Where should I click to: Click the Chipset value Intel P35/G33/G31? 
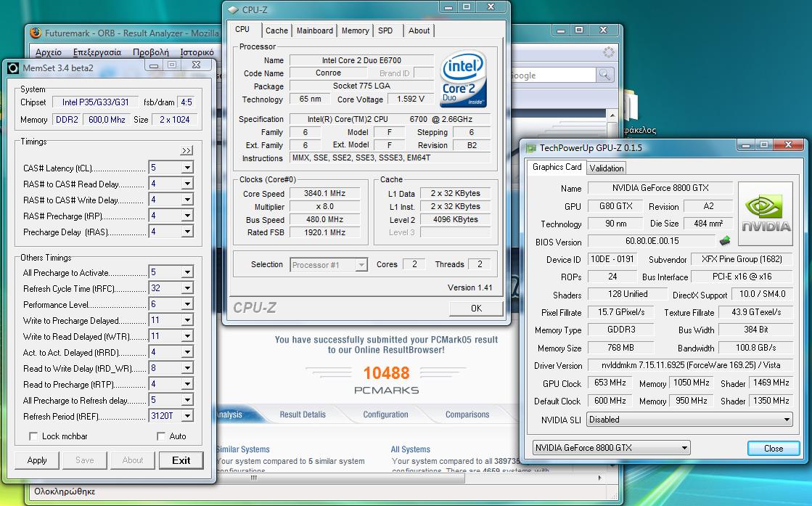pyautogui.click(x=95, y=102)
